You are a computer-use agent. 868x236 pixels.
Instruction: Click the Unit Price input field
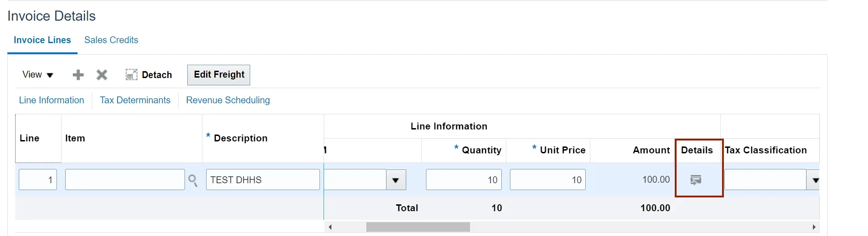pyautogui.click(x=547, y=180)
